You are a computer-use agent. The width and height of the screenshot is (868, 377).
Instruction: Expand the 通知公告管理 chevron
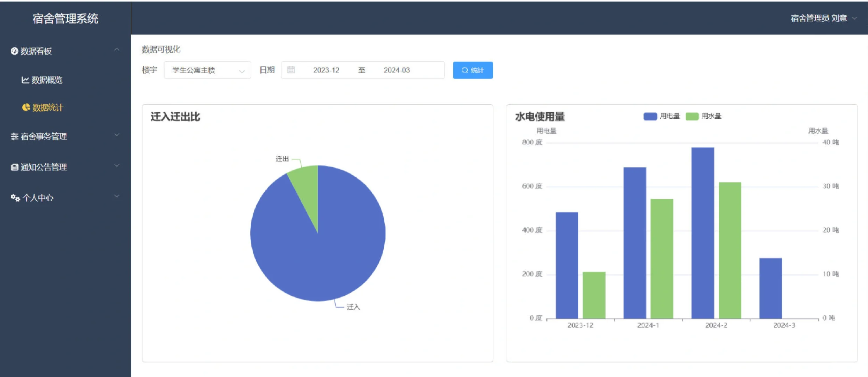117,165
